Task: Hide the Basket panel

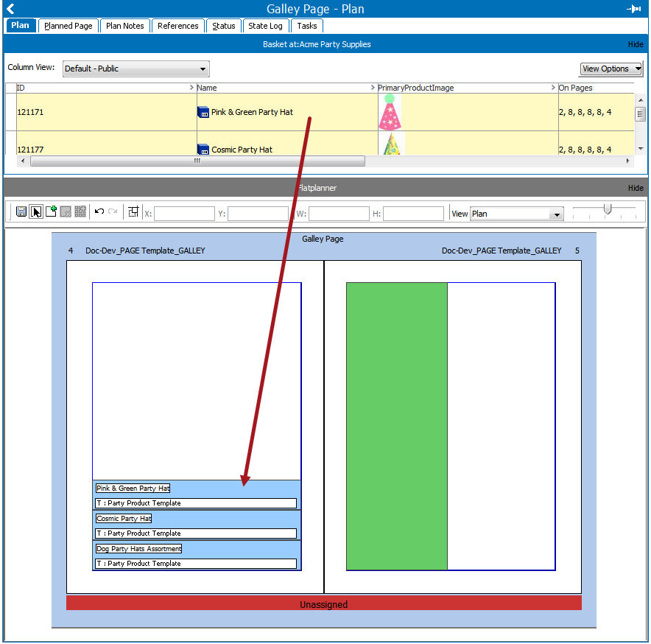Action: click(x=636, y=44)
